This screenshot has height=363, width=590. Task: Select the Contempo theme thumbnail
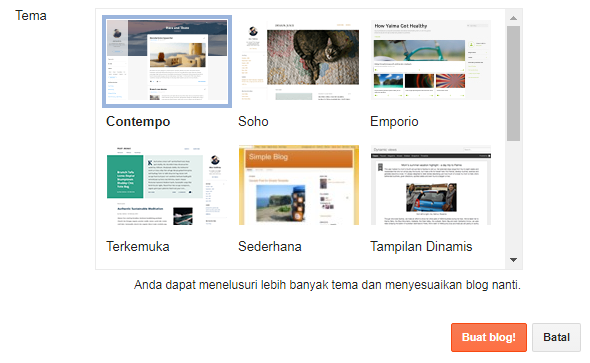pos(167,61)
